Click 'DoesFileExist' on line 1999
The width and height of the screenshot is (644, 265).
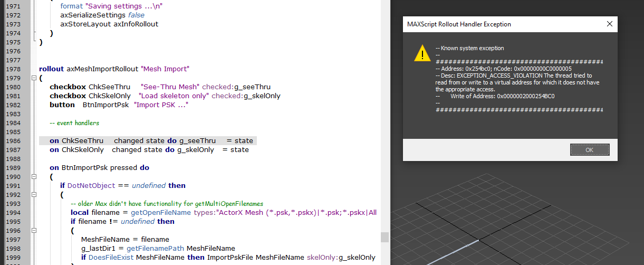point(111,258)
